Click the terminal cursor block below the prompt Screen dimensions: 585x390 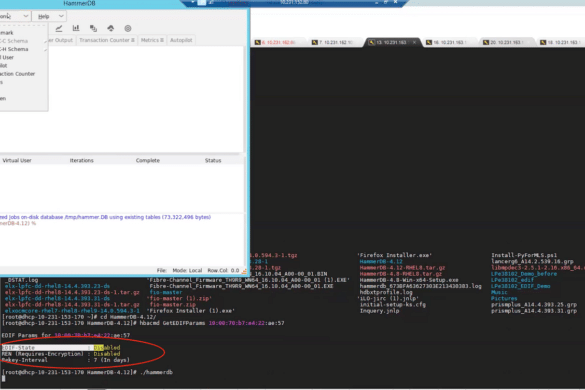tap(3, 379)
